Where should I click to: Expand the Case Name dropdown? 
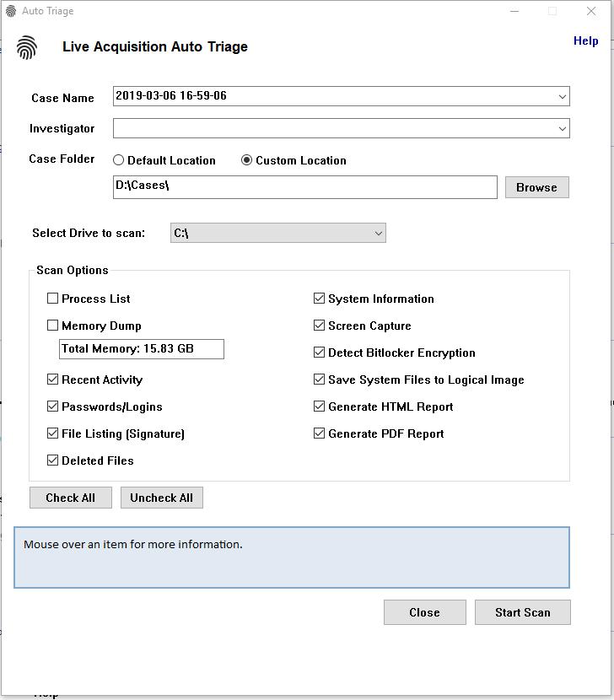(562, 96)
